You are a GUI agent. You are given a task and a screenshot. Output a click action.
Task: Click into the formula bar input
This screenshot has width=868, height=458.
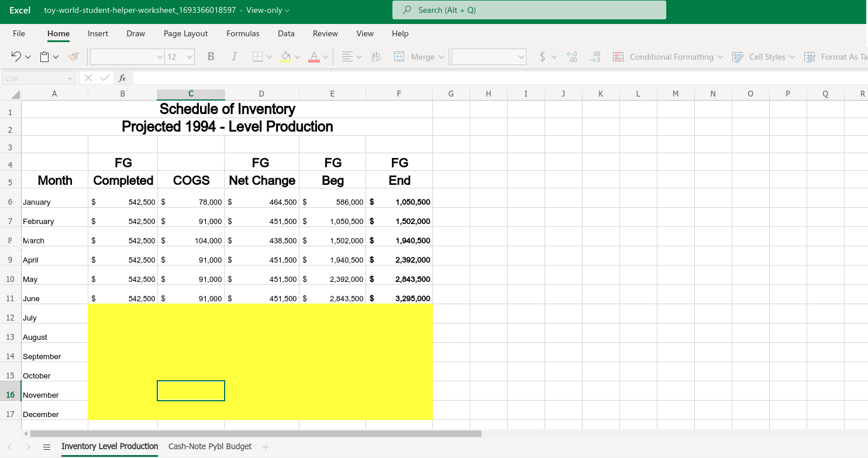500,78
